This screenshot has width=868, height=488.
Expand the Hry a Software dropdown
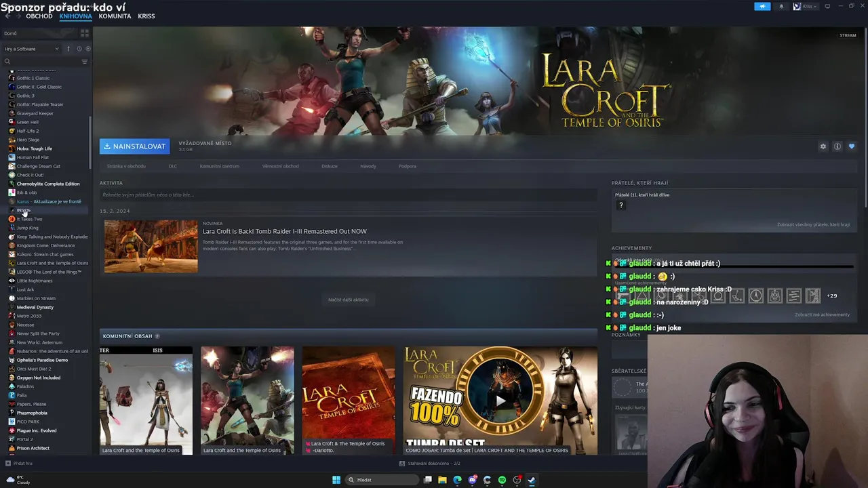pyautogui.click(x=32, y=49)
